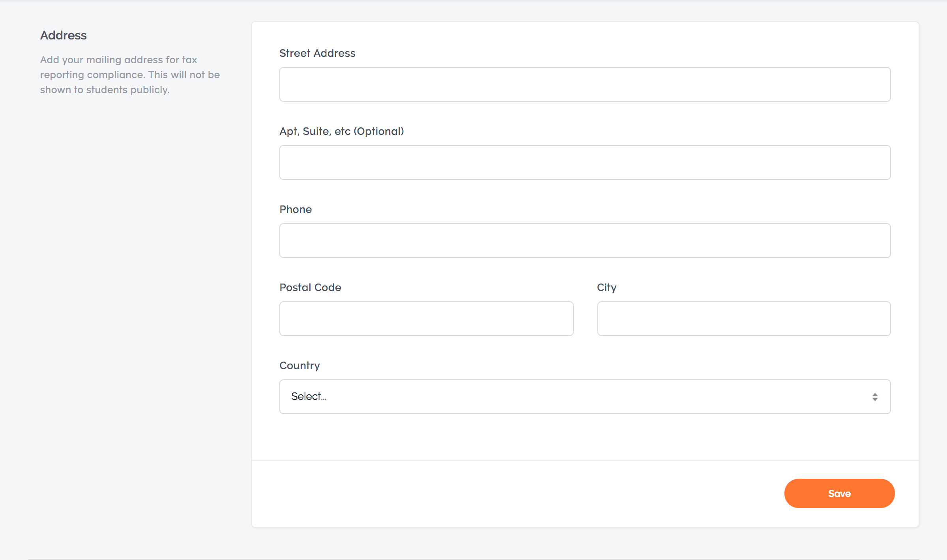
Task: Click the Postal Code label
Action: click(310, 287)
